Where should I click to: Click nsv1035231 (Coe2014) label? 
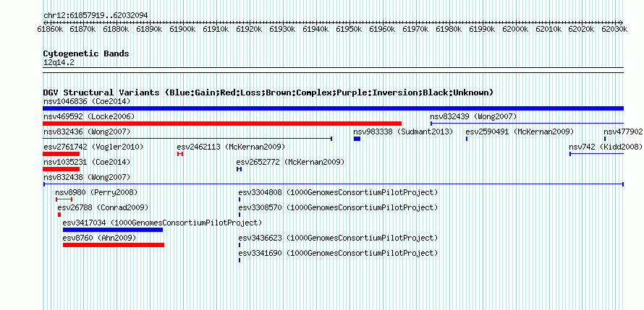pos(87,162)
